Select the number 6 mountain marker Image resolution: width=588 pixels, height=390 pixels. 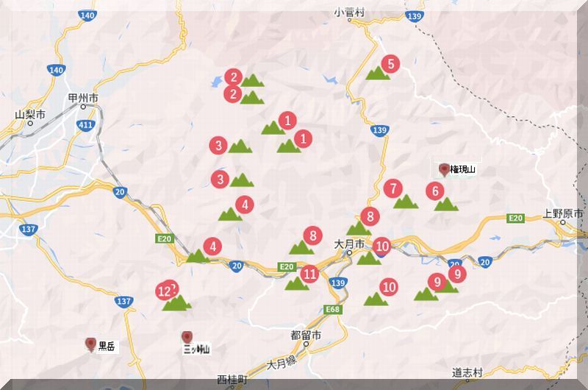[x=435, y=191]
